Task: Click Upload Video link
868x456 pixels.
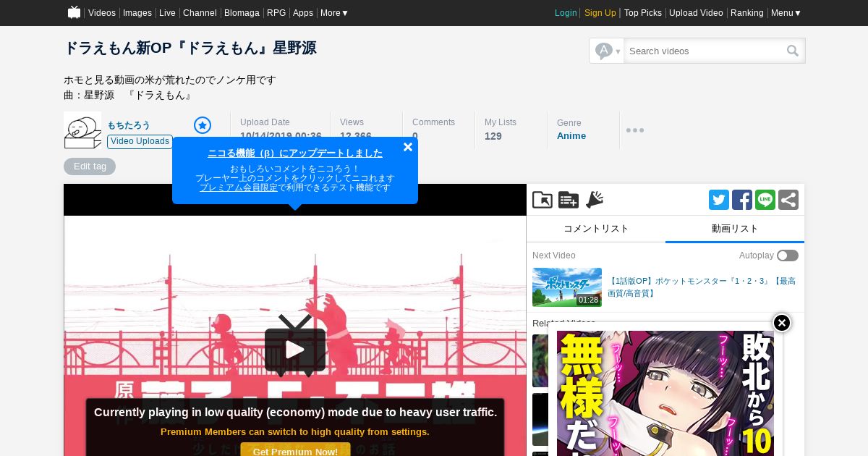Action: coord(696,13)
